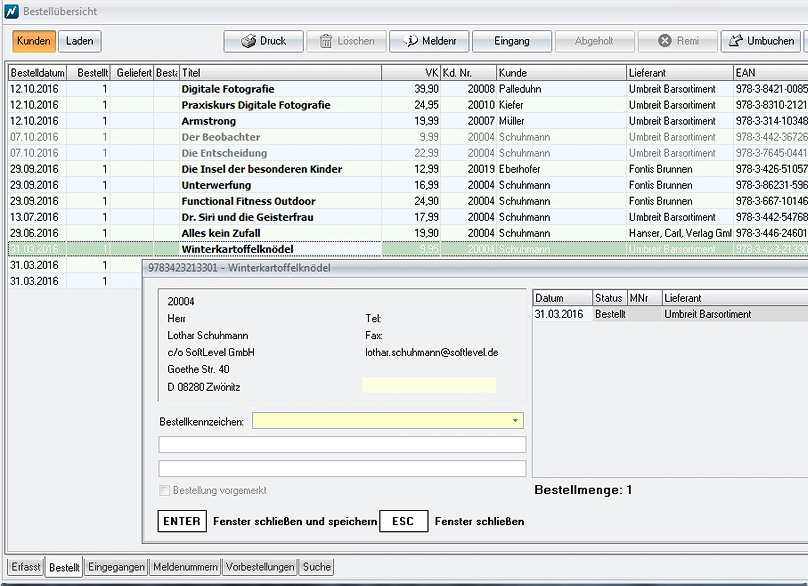Open the Vorbestellungen tab

[x=260, y=567]
